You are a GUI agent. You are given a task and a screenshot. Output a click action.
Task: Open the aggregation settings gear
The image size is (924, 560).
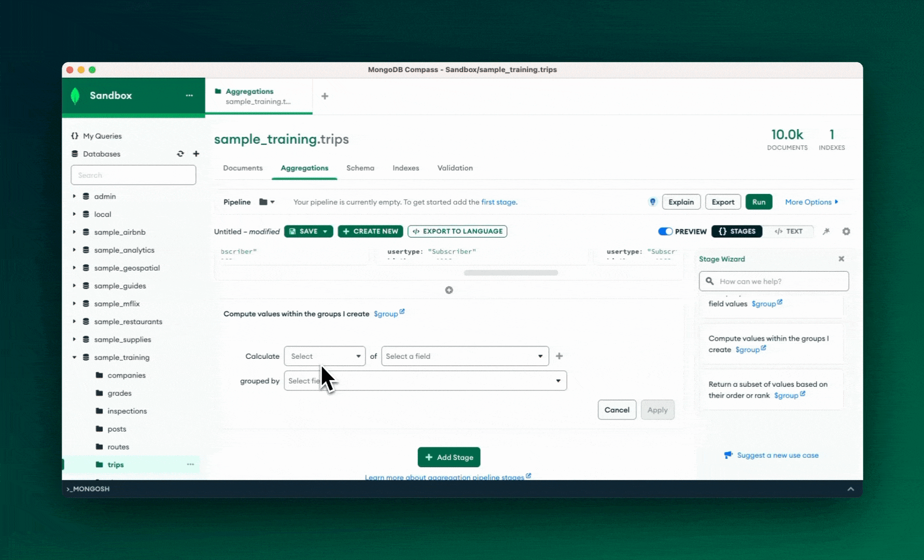(846, 232)
